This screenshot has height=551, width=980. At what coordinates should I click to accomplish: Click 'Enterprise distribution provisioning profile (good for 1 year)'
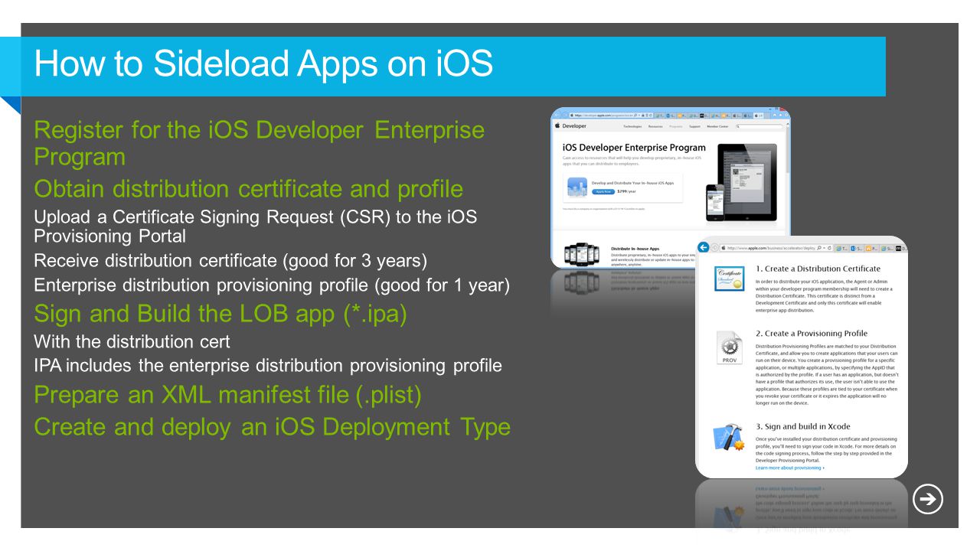click(x=272, y=285)
